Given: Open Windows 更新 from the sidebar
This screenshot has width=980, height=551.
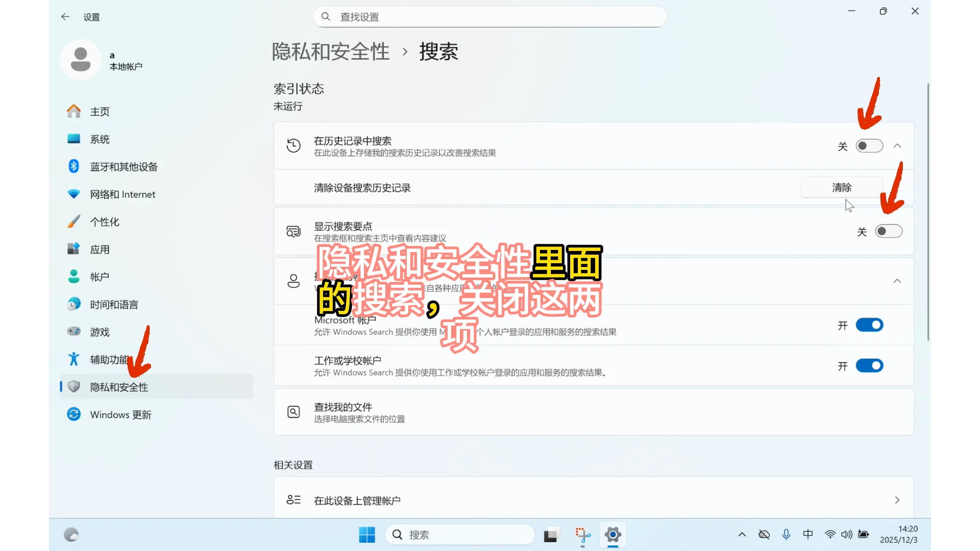Looking at the screenshot, I should (x=120, y=414).
